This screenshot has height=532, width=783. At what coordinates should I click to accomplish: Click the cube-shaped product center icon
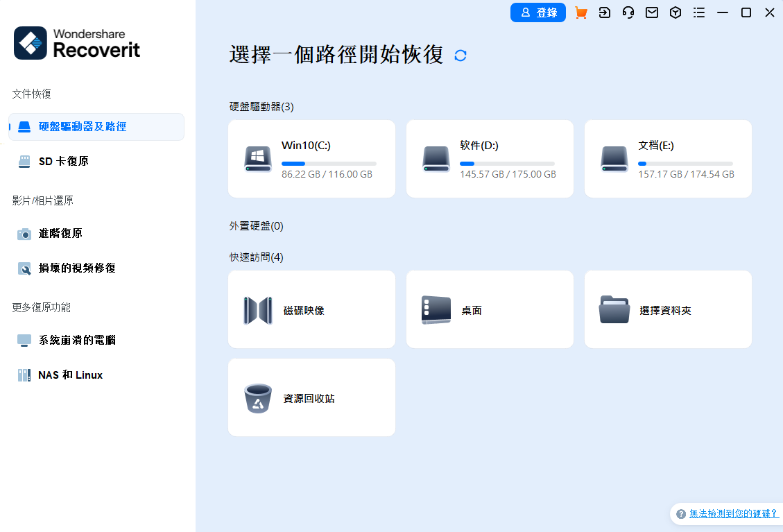pyautogui.click(x=676, y=12)
